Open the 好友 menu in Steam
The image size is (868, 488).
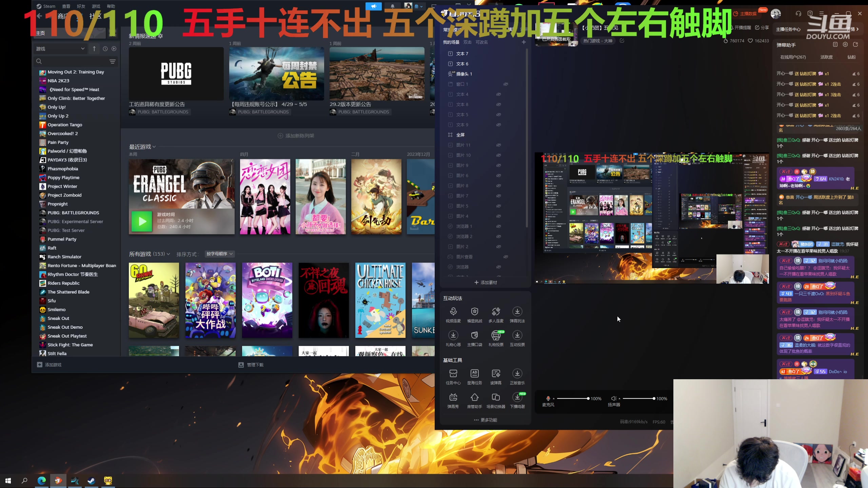pos(81,6)
